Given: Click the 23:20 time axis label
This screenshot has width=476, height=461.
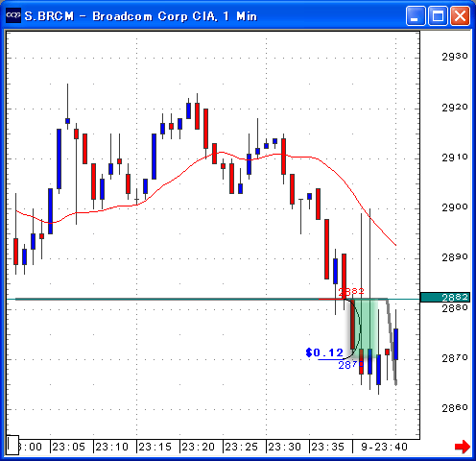Looking at the screenshot, I should (199, 447).
